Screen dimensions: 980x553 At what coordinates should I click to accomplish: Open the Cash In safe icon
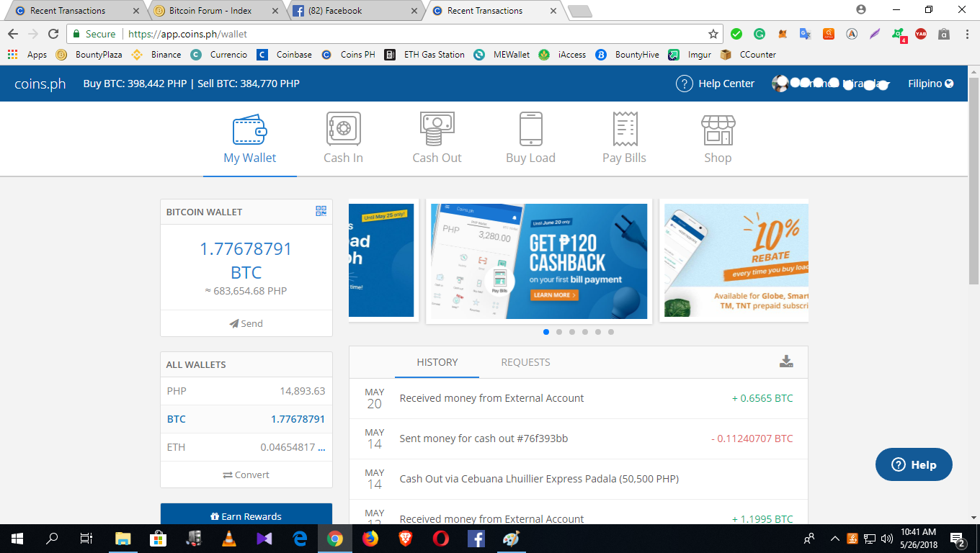point(343,130)
